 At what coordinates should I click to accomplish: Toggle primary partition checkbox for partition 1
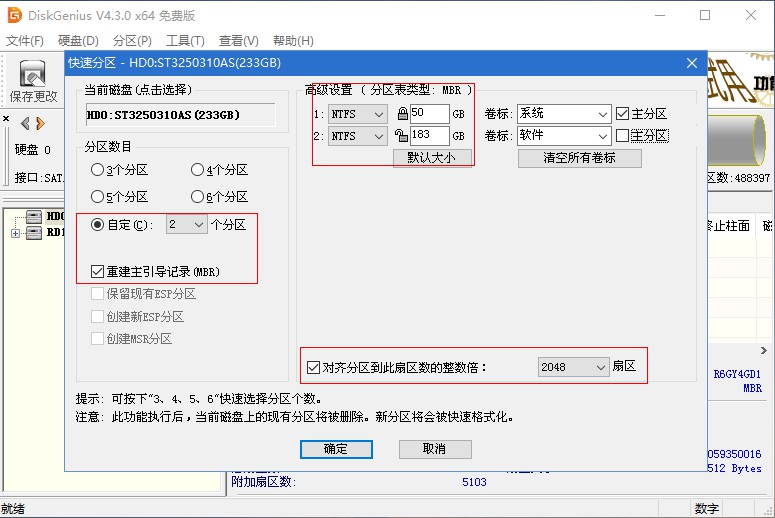pos(622,114)
